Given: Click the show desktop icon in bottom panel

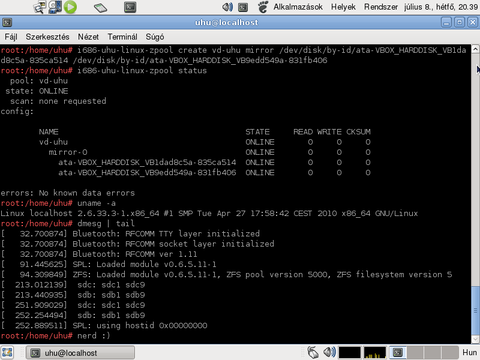Looking at the screenshot, I should point(7,353).
